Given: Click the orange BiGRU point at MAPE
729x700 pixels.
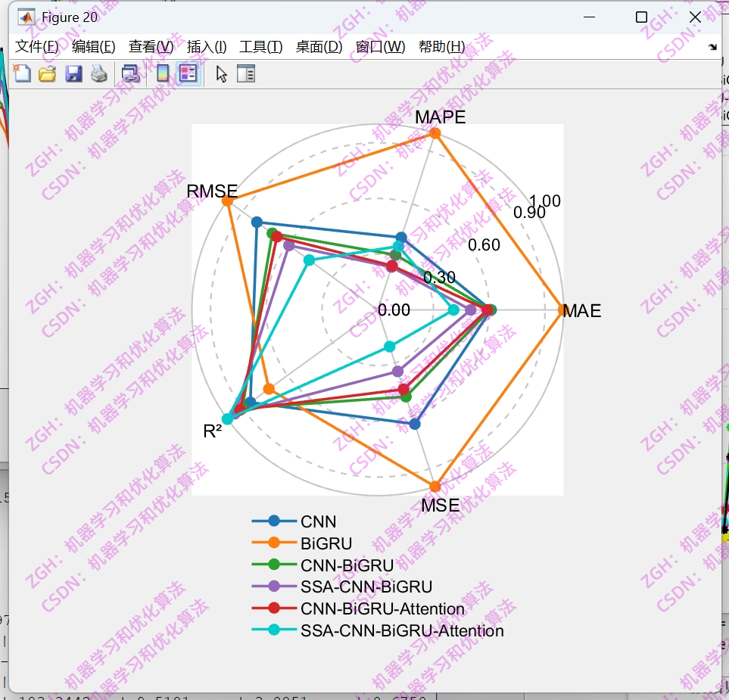Looking at the screenshot, I should (435, 133).
